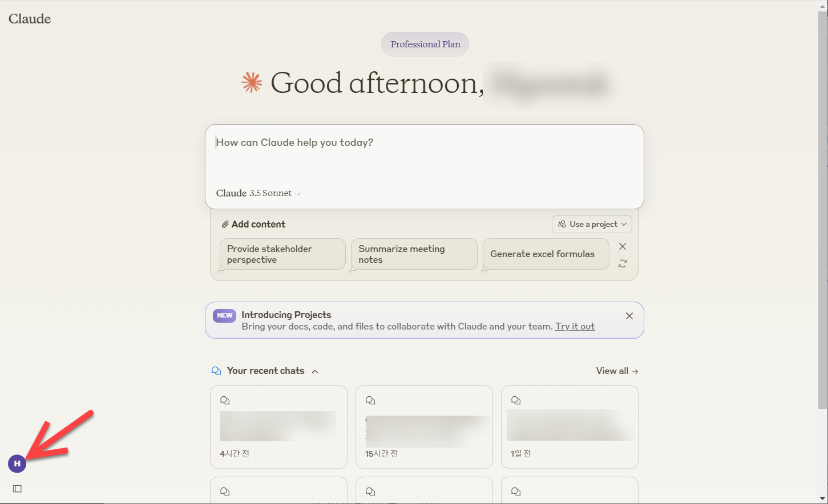Open the chat from 15시간 전

[x=424, y=427]
